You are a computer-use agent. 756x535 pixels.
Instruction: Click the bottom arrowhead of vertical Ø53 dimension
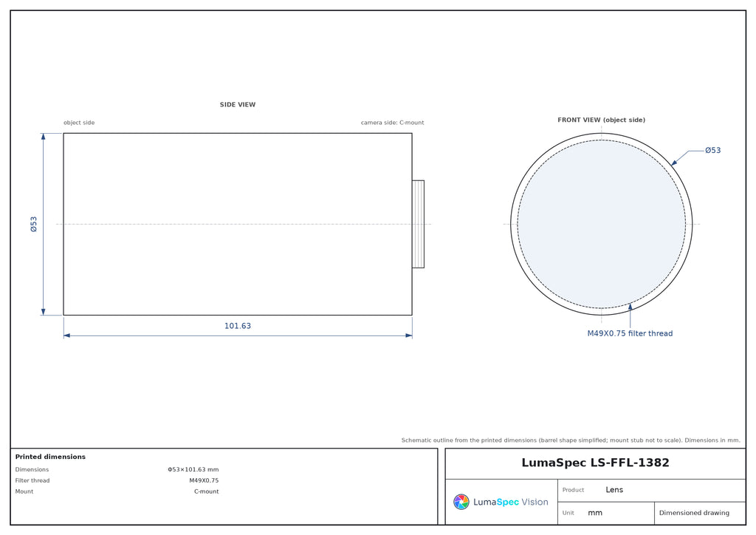44,312
